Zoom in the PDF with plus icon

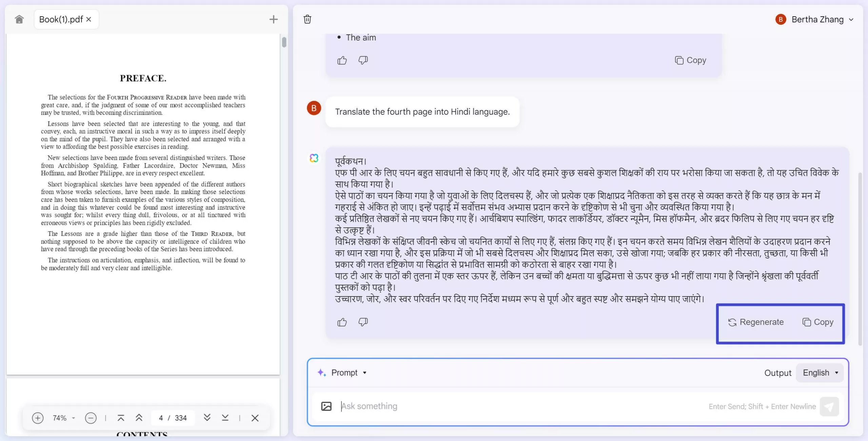38,418
